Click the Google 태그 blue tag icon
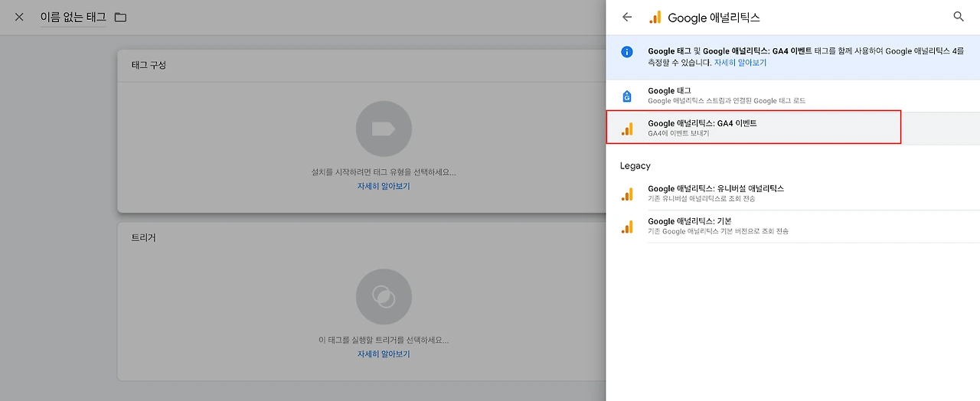 pyautogui.click(x=627, y=96)
